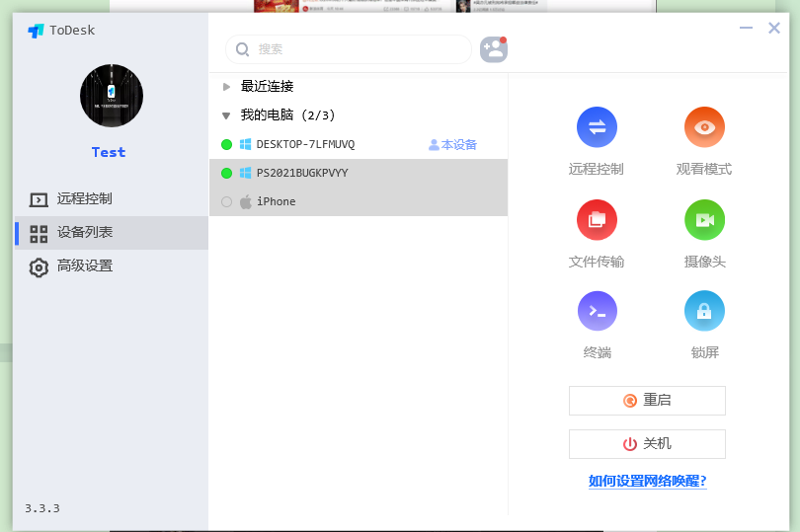Click the ToDesk logo icon

(36, 31)
